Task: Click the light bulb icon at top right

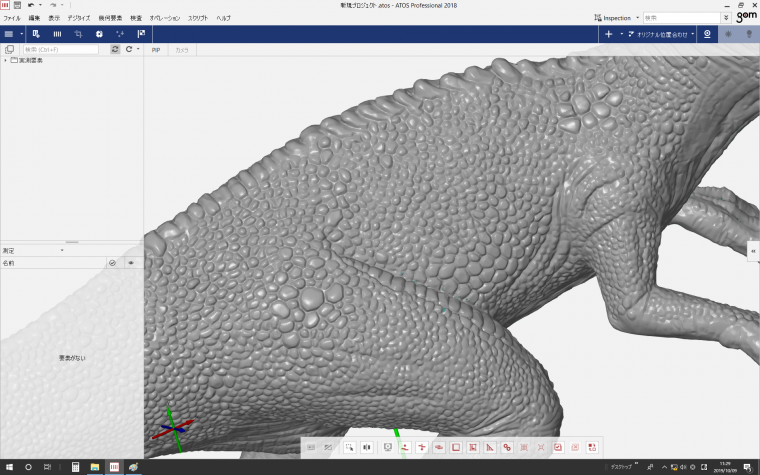Action: tap(747, 33)
